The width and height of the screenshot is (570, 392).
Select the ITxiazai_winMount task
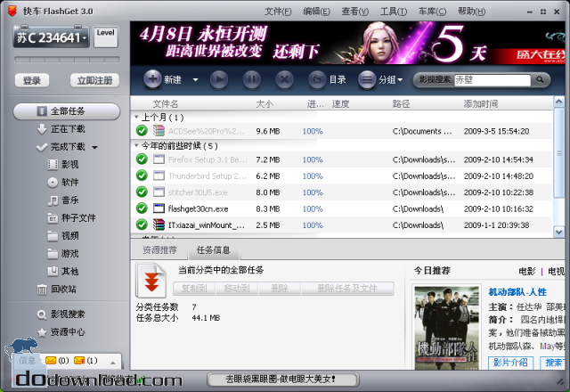[341, 225]
